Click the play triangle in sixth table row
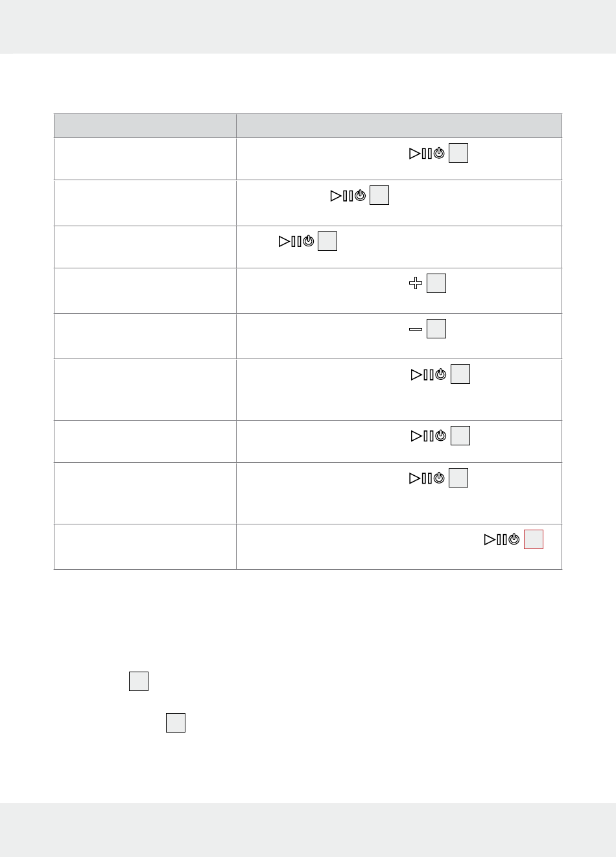Viewport: 616px width, 857px height. [x=416, y=374]
